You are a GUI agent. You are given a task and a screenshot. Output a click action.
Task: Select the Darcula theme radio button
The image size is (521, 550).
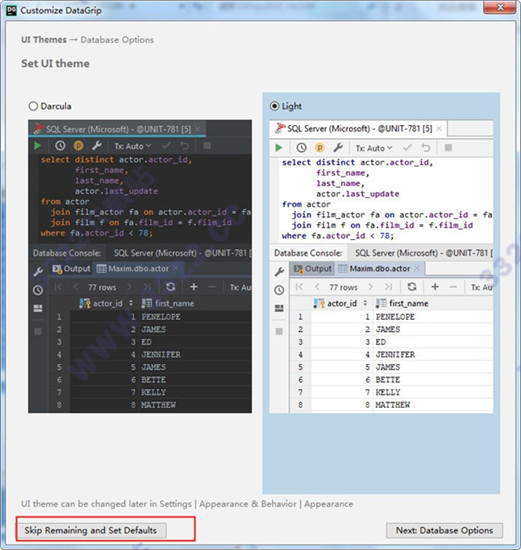(x=33, y=106)
